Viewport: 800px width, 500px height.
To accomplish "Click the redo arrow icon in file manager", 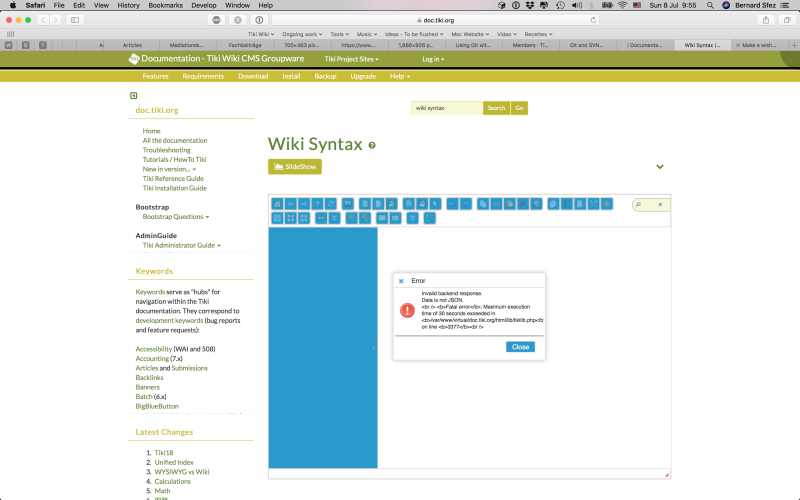I will pyautogui.click(x=466, y=204).
